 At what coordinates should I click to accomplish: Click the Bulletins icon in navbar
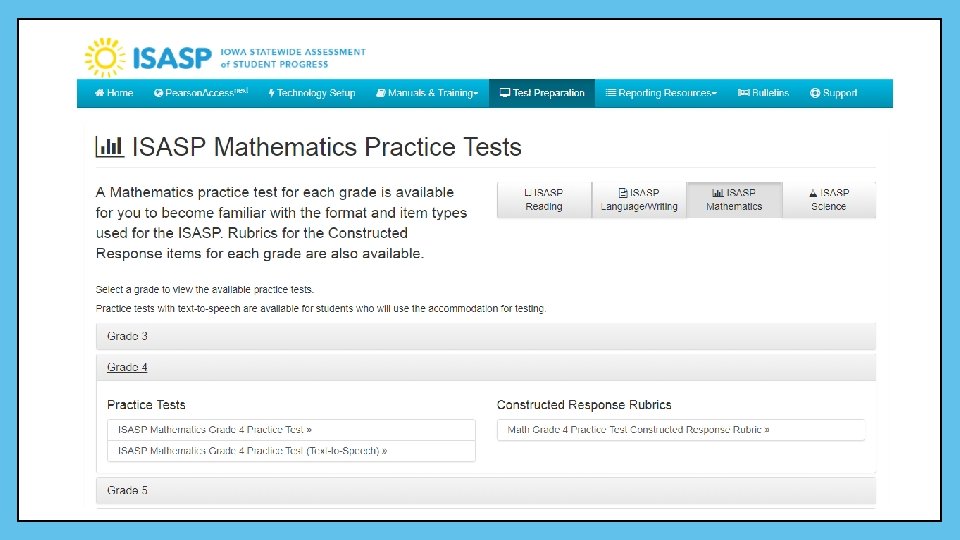tap(743, 93)
